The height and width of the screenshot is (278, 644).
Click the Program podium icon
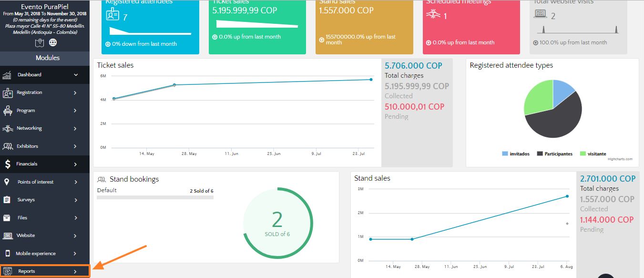point(8,111)
